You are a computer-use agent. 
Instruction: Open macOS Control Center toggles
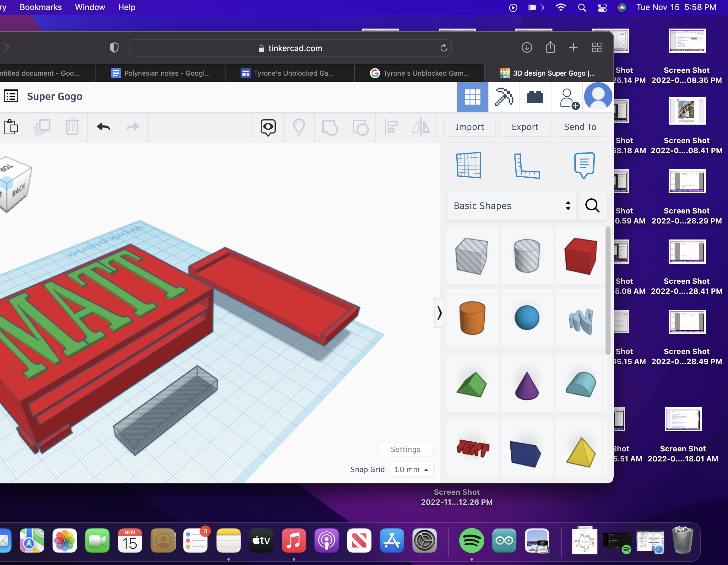pos(602,7)
